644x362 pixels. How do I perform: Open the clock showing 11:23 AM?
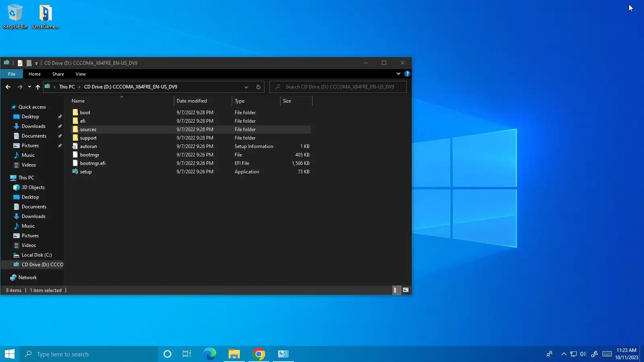click(626, 354)
